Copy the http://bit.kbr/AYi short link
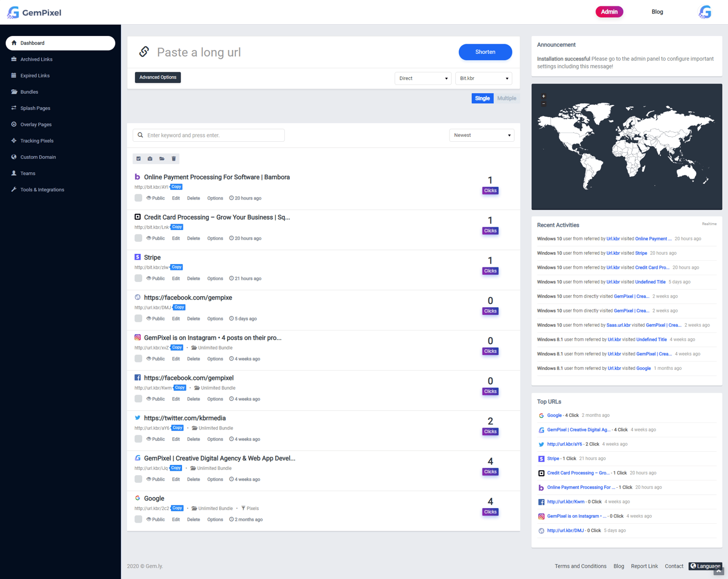This screenshot has height=579, width=728. click(x=176, y=187)
